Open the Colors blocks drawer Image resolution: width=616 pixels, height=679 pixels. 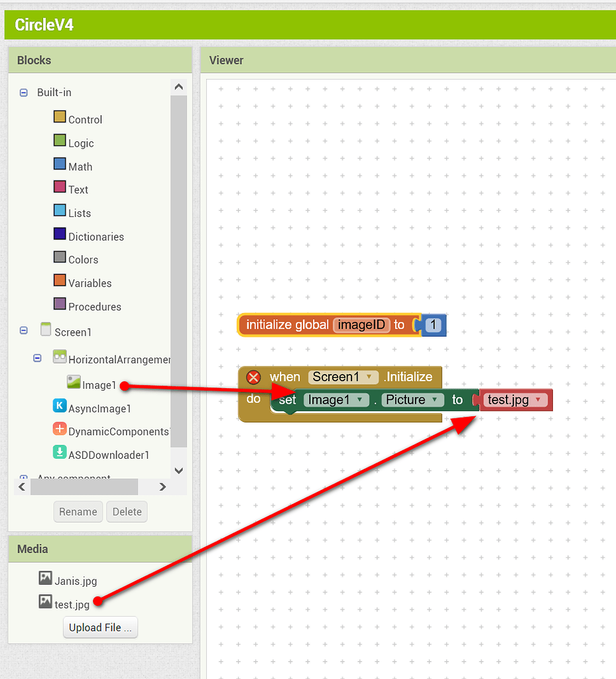(x=83, y=259)
